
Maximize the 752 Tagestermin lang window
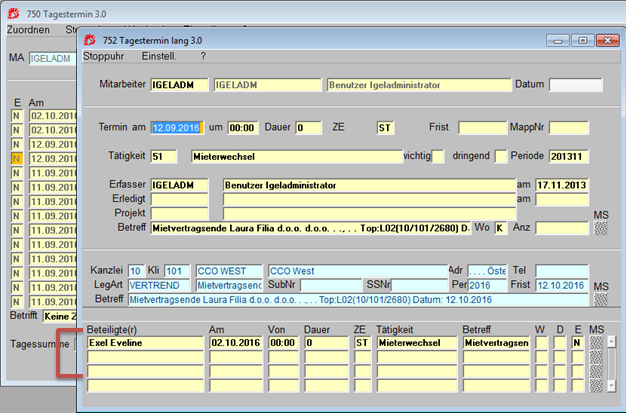coord(582,40)
